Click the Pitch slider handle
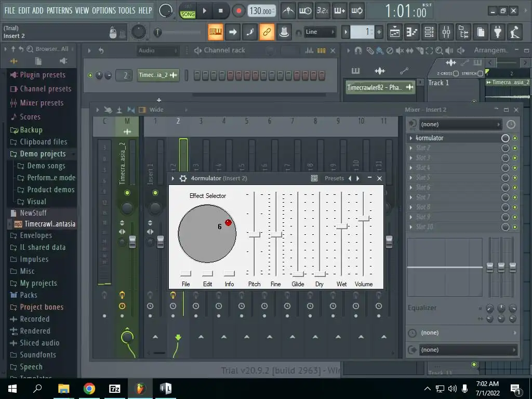Screen dimensions: 532x399 click(x=254, y=234)
